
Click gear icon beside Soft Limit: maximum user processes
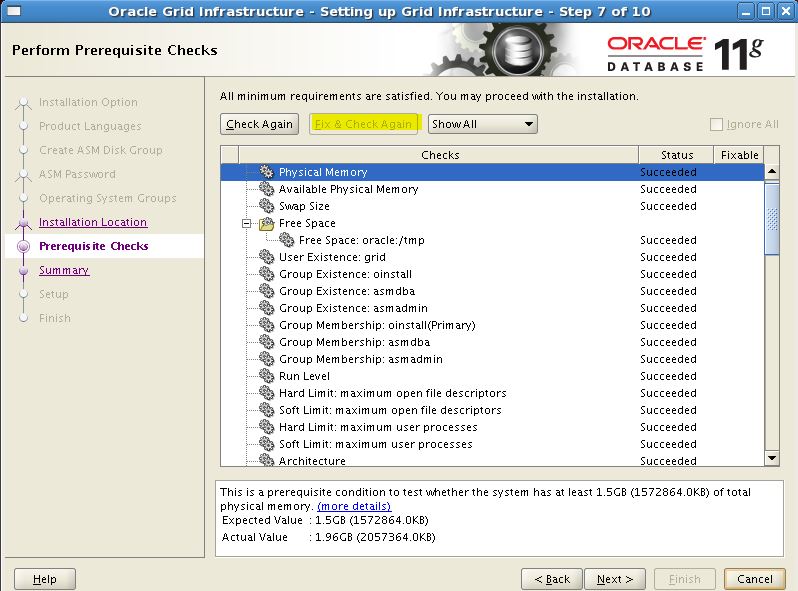(x=266, y=444)
